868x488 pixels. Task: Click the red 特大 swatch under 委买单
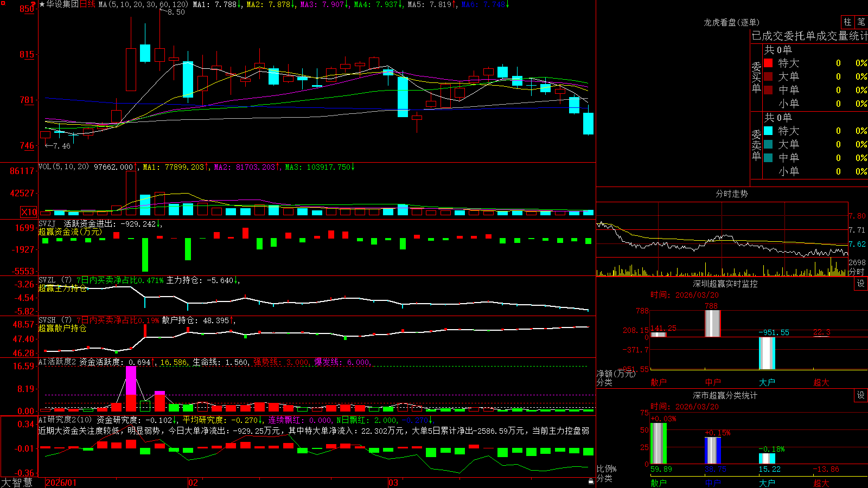click(768, 63)
